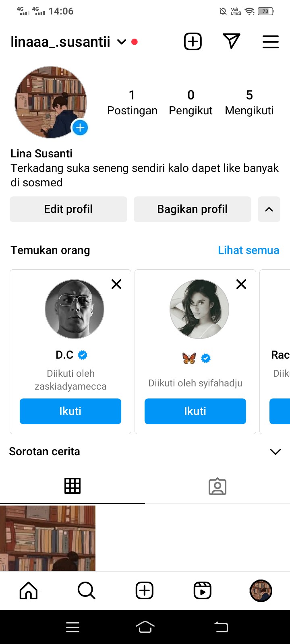Image resolution: width=290 pixels, height=644 pixels.
Task: Follow D.C with the Ikuti button
Action: [70, 411]
